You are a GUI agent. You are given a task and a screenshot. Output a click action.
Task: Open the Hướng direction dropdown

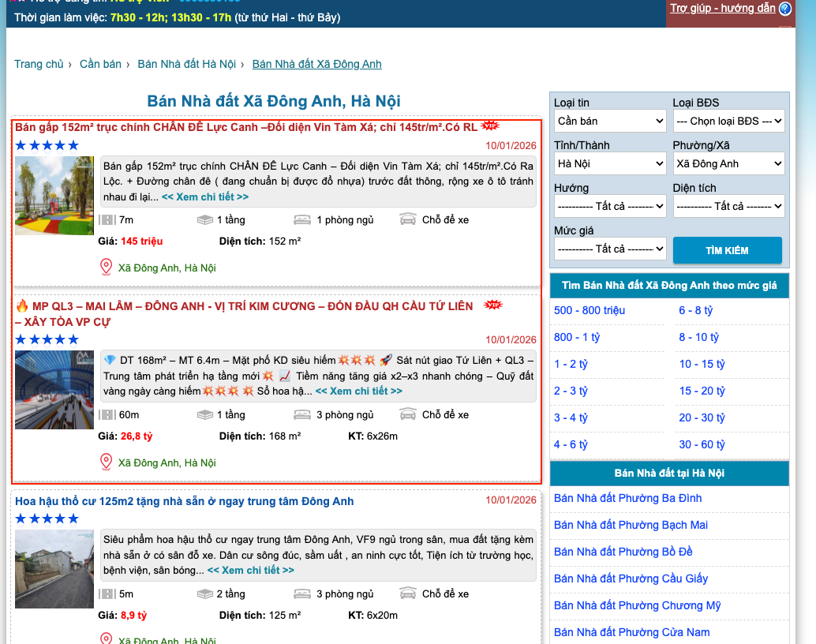click(610, 206)
